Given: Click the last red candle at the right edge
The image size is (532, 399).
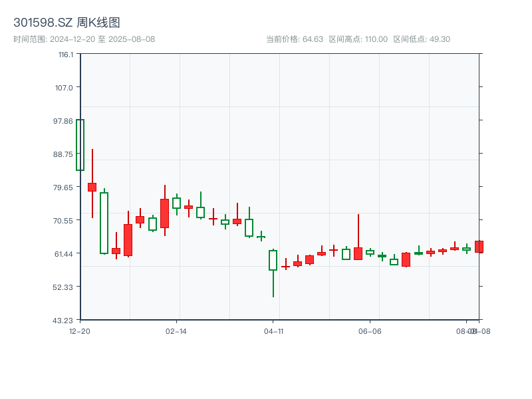Looking at the screenshot, I should tap(479, 247).
